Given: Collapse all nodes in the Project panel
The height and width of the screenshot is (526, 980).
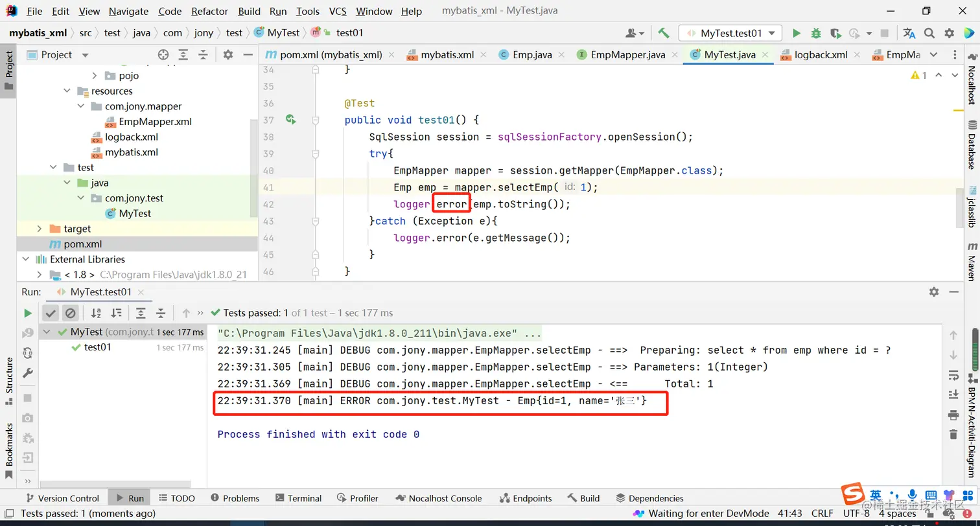Looking at the screenshot, I should [203, 55].
